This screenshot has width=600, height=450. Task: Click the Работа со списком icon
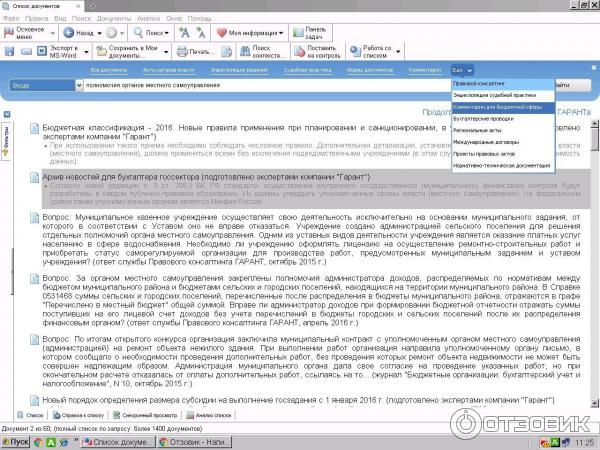coord(355,51)
